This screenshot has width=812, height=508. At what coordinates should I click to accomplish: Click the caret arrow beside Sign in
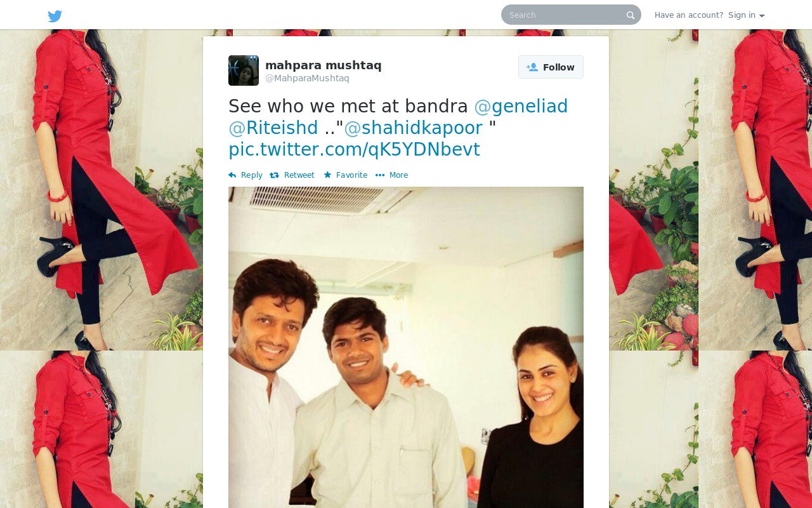pyautogui.click(x=762, y=16)
